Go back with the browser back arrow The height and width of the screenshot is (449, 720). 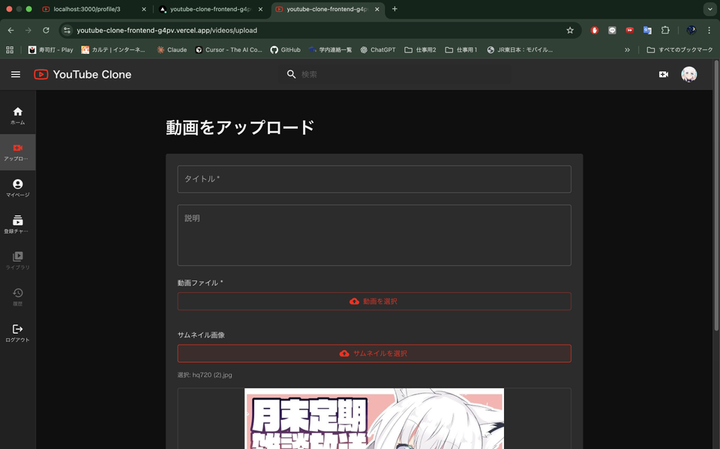[11, 30]
